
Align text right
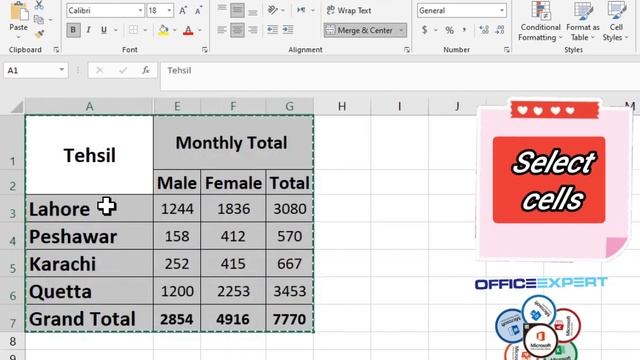253,30
